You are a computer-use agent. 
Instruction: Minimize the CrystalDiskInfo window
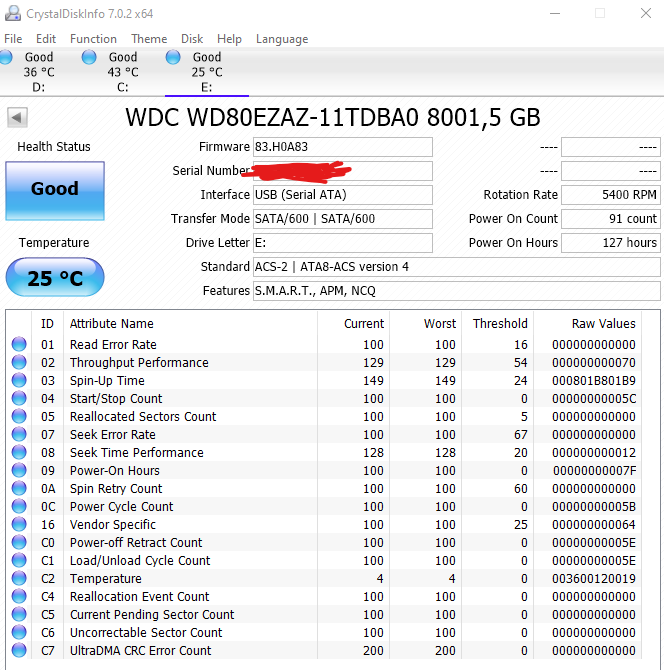point(555,13)
